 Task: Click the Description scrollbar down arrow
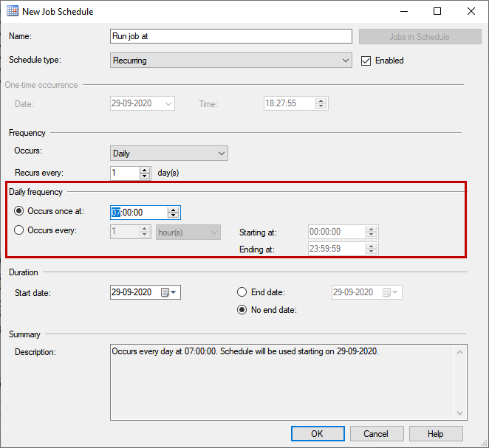pos(459,413)
